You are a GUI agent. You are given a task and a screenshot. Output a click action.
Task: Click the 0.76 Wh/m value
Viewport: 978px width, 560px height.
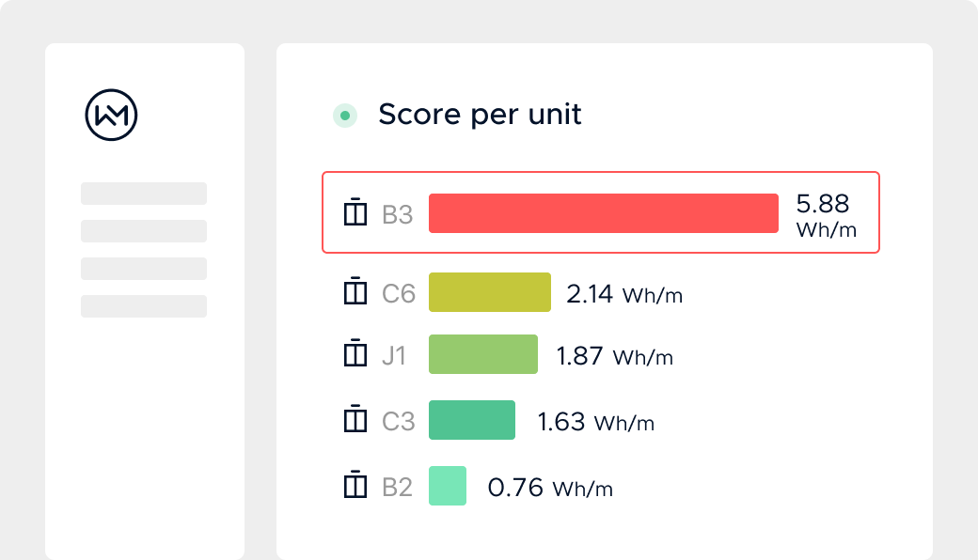550,488
